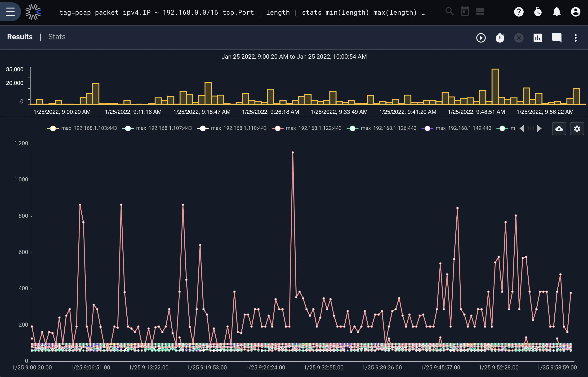Click y-axis value 1,000
Image resolution: width=588 pixels, height=377 pixels.
click(x=21, y=180)
